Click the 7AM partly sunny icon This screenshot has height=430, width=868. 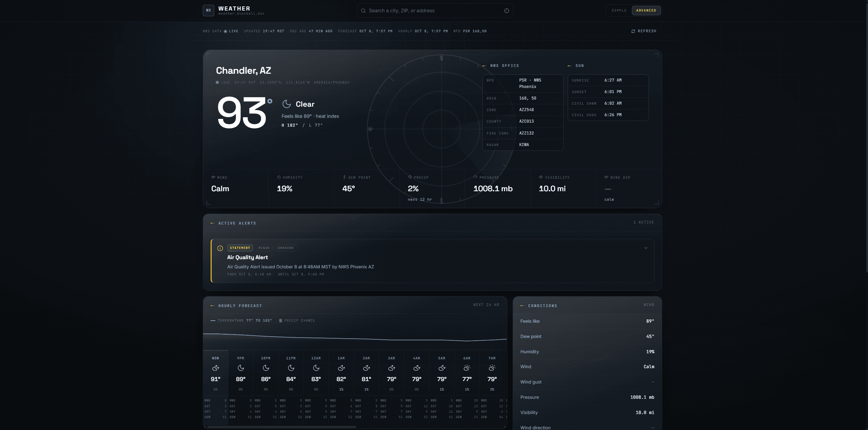point(492,368)
